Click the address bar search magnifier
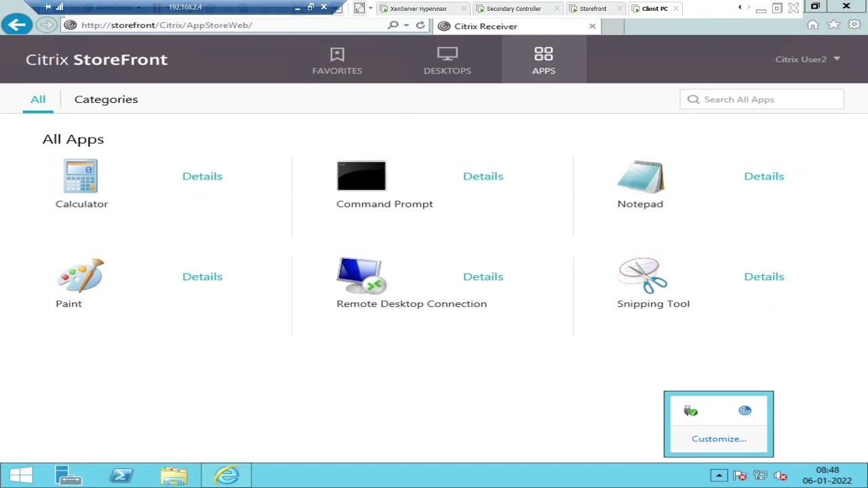The height and width of the screenshot is (488, 868). [393, 25]
